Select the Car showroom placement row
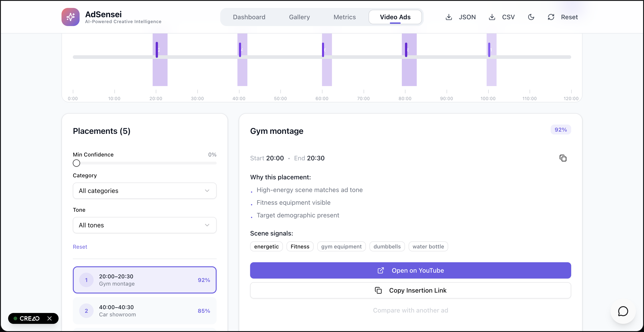 pyautogui.click(x=144, y=311)
